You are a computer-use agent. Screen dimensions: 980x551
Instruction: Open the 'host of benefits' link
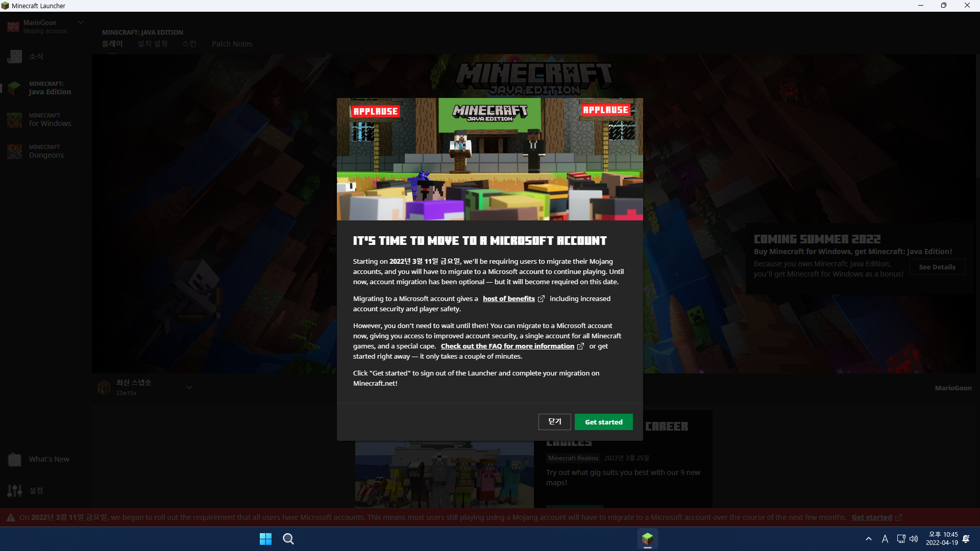click(508, 299)
